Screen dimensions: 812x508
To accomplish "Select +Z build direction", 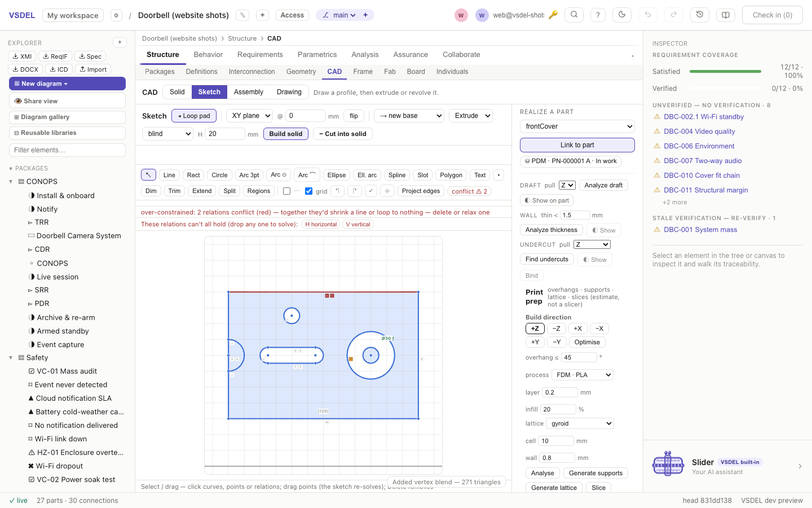I will (535, 329).
